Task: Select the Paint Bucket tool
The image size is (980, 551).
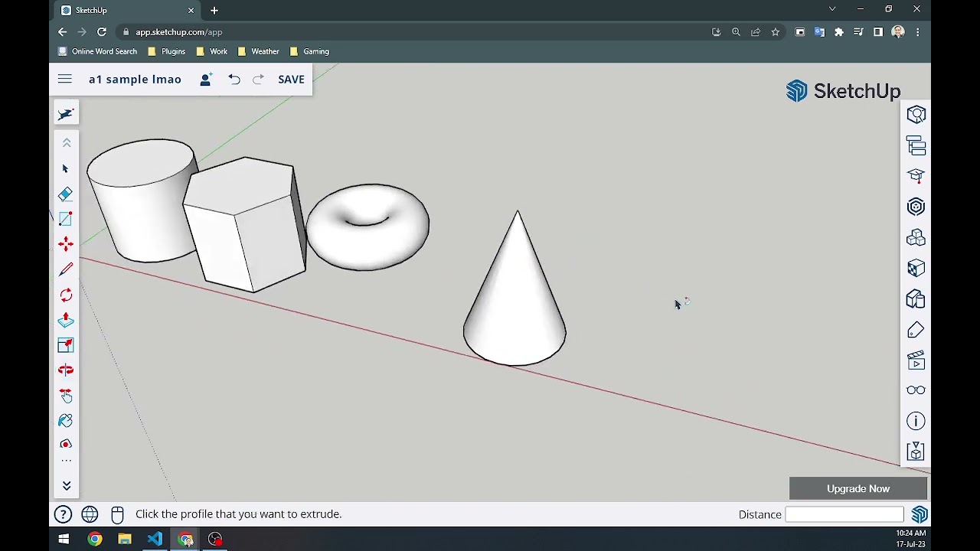Action: [x=66, y=420]
